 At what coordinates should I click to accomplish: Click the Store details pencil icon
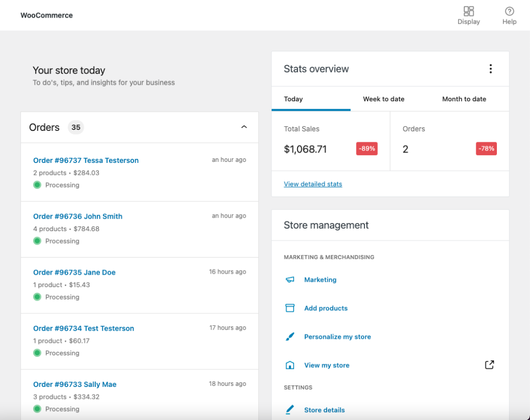pyautogui.click(x=290, y=410)
